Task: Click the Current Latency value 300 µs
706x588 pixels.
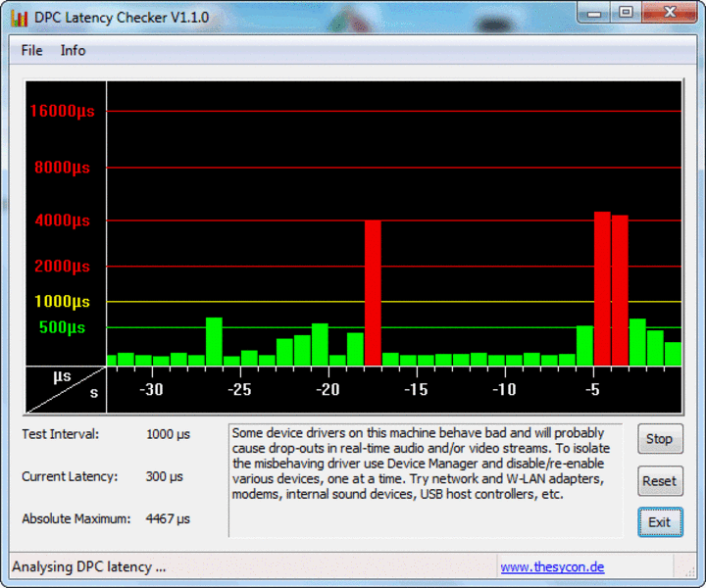Action: [165, 476]
